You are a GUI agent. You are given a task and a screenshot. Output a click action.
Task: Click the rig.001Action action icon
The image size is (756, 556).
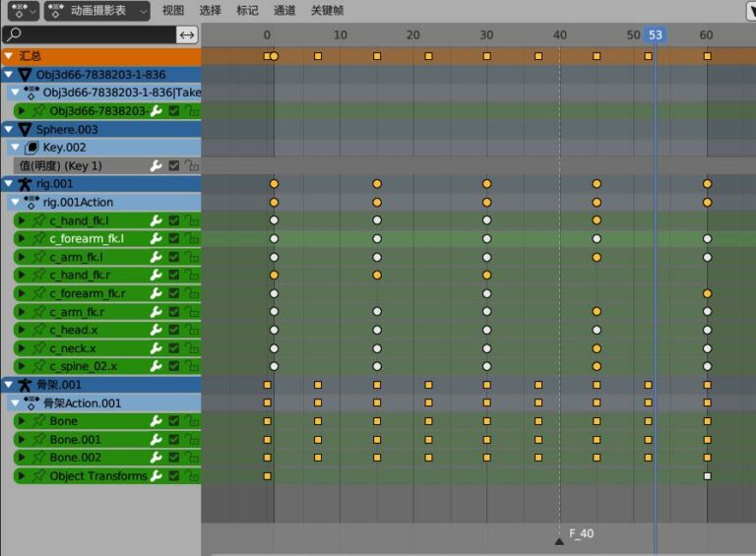pos(31,202)
